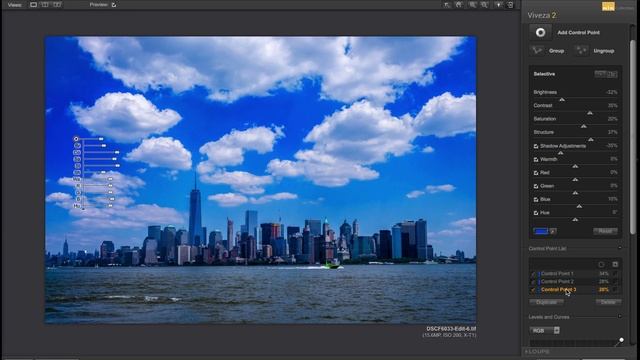Adjust the Saturation slider

584,126
